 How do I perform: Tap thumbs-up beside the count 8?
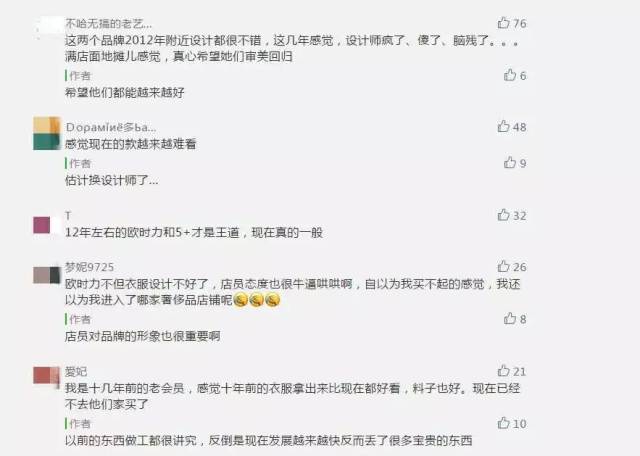coord(510,318)
